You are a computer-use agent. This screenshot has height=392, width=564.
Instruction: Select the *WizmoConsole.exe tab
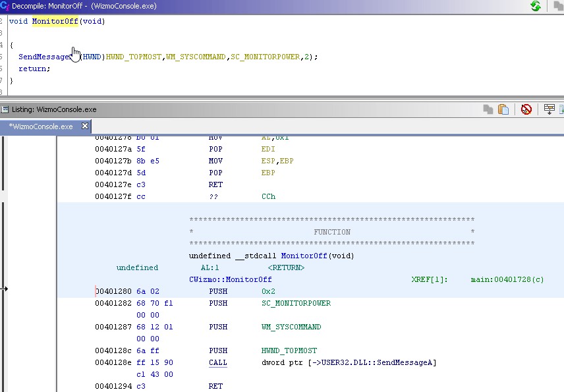(x=40, y=126)
